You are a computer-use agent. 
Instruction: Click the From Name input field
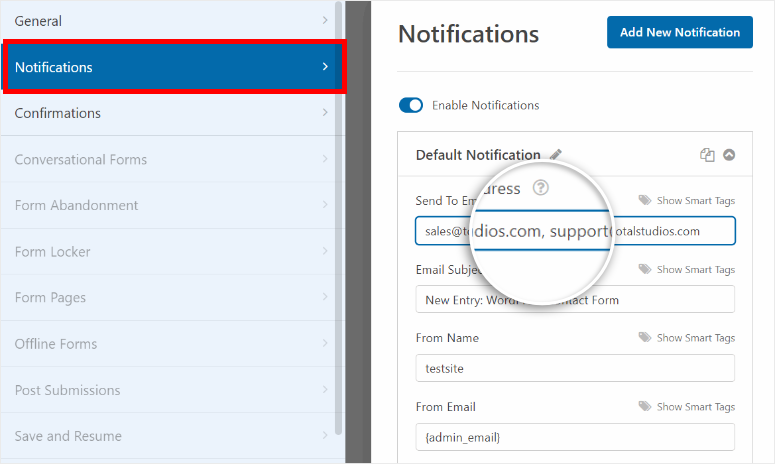tap(575, 368)
